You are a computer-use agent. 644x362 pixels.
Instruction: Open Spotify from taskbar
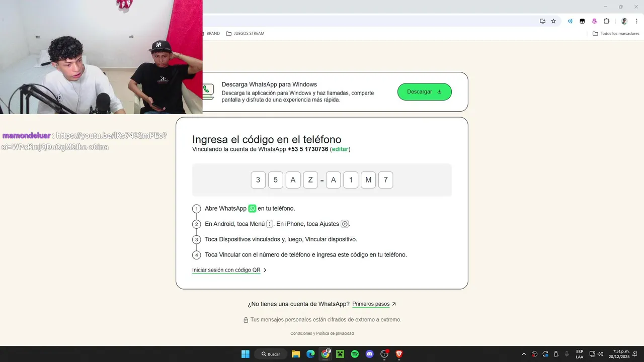pos(355,354)
